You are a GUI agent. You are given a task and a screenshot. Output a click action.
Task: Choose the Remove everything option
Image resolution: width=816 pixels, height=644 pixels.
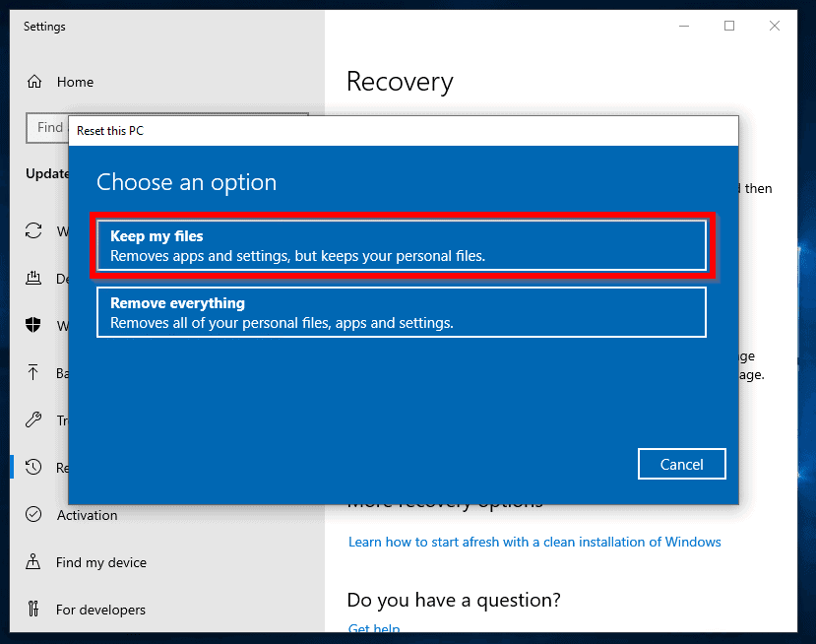point(402,312)
